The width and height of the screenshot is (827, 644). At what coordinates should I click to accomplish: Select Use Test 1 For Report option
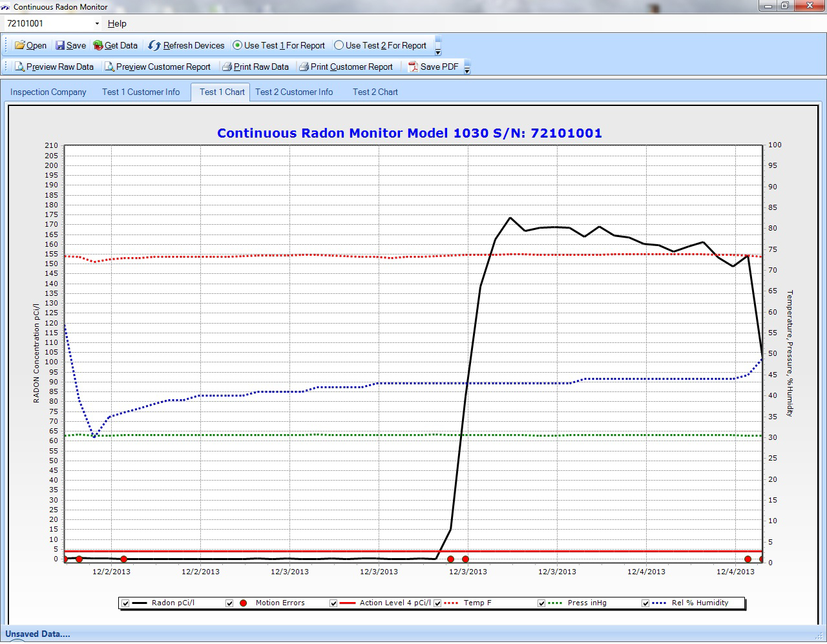[238, 45]
